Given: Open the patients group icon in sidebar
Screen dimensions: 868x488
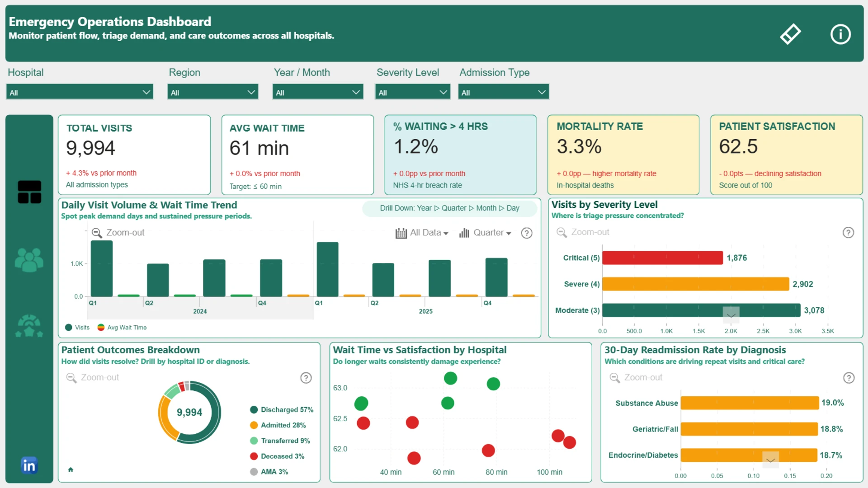Looking at the screenshot, I should tap(29, 260).
